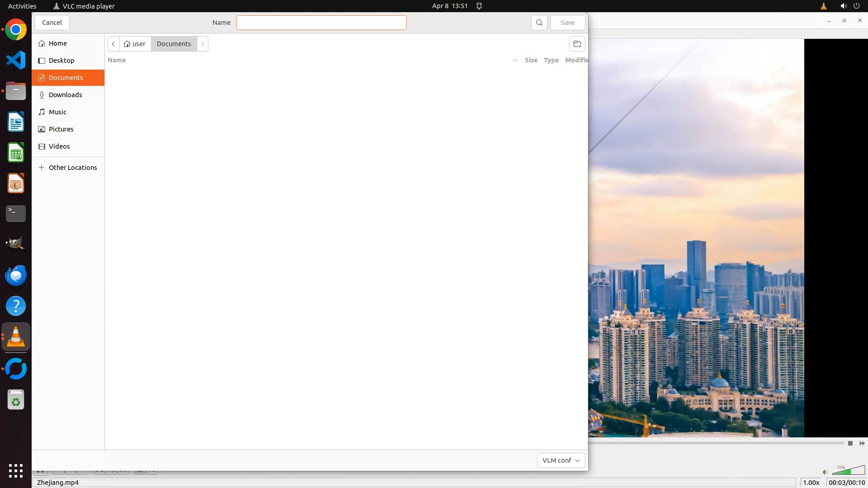Go to user folder in path bar
Viewport: 868px width, 488px height.
pyautogui.click(x=135, y=44)
